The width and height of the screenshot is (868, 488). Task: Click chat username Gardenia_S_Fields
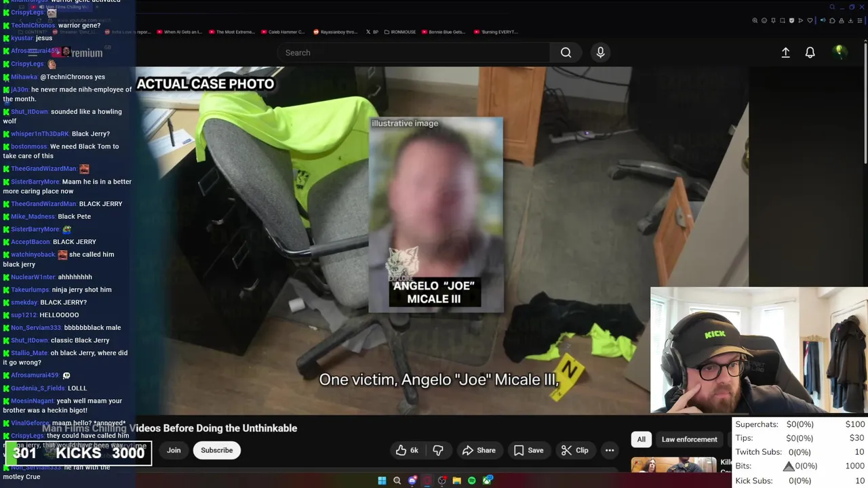38,388
